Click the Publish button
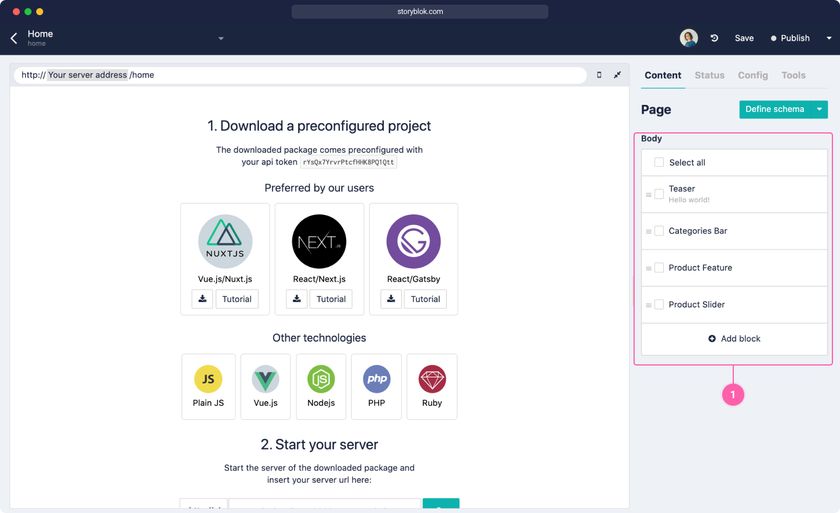Image resolution: width=840 pixels, height=513 pixels. point(790,38)
